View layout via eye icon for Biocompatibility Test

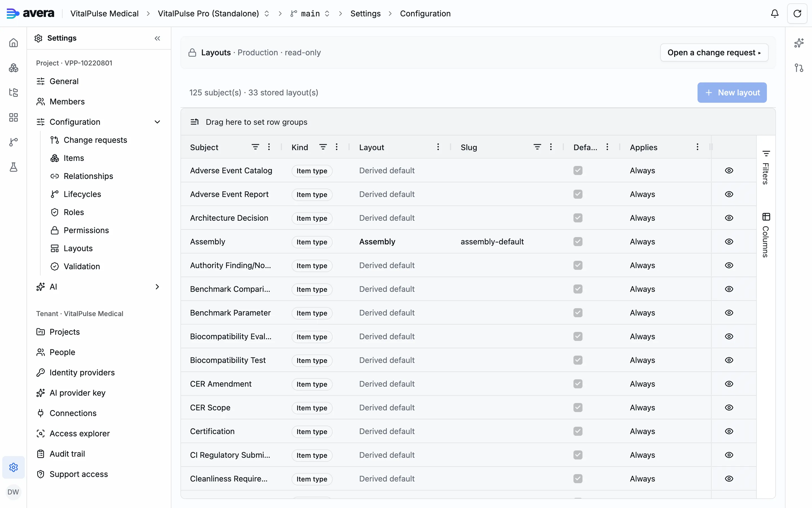pyautogui.click(x=729, y=360)
